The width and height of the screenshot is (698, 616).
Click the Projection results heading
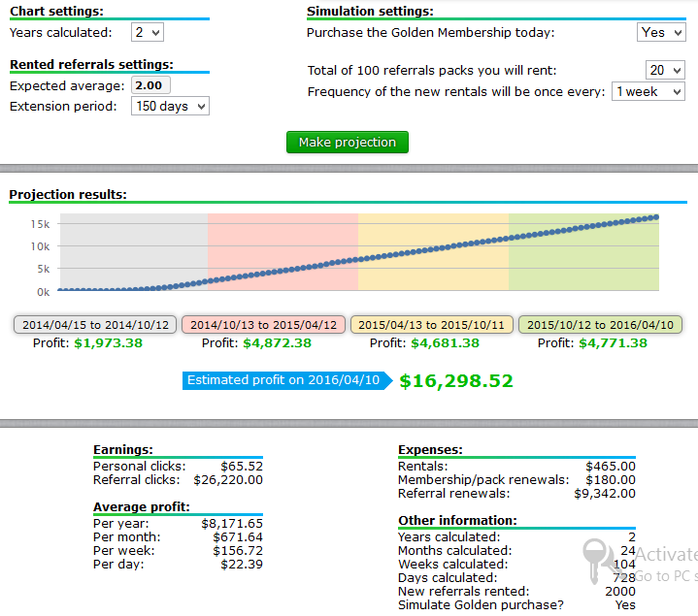point(68,194)
